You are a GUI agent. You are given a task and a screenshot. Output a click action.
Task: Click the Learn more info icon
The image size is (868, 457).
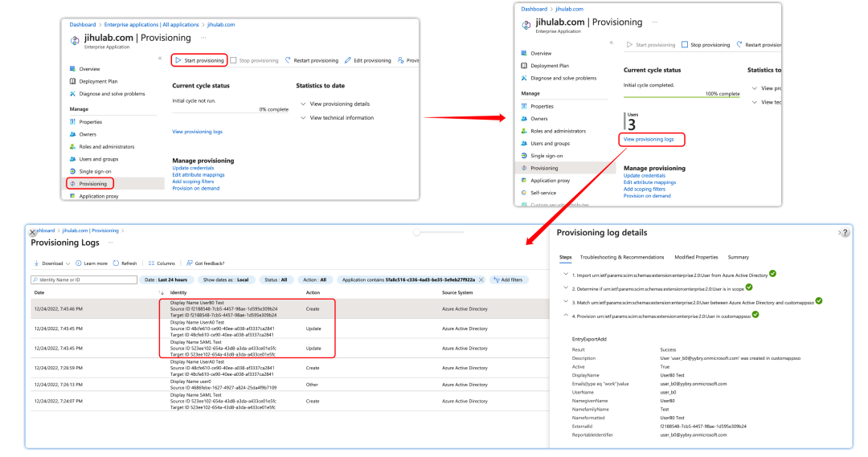pos(79,263)
